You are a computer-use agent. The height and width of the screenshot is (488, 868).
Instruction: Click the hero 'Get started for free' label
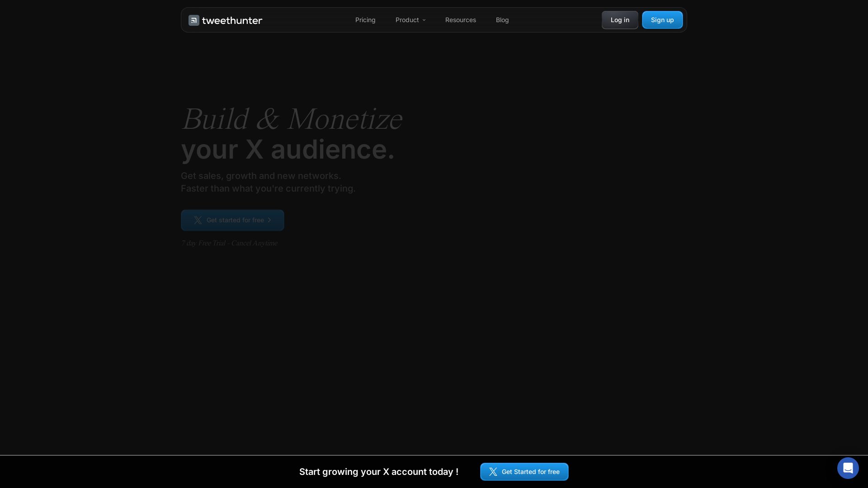(x=235, y=220)
